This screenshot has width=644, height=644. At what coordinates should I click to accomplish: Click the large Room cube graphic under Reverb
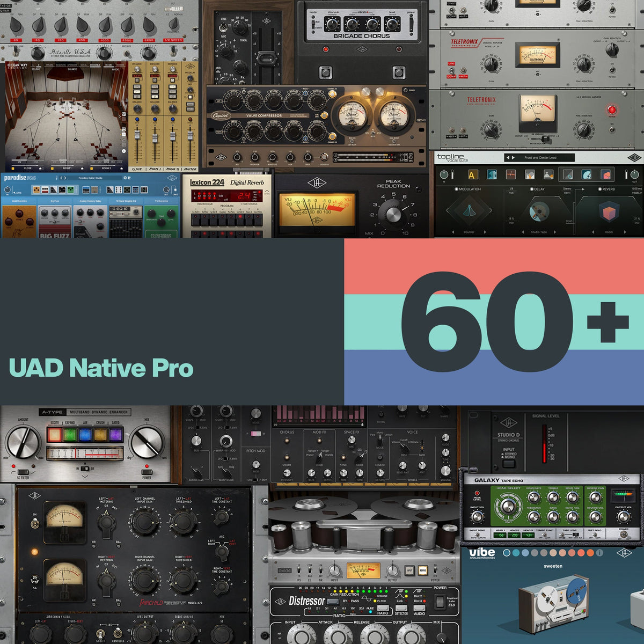(x=610, y=213)
